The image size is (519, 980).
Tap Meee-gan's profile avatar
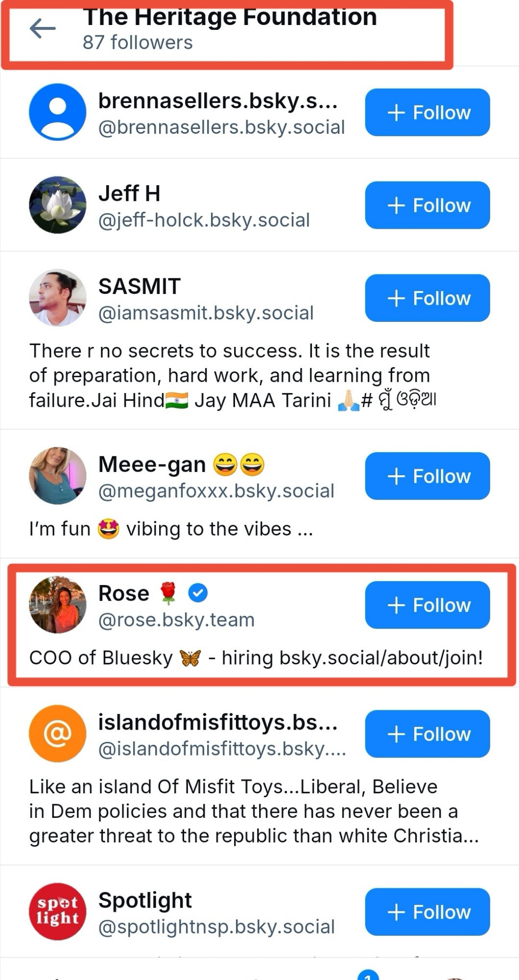click(58, 475)
